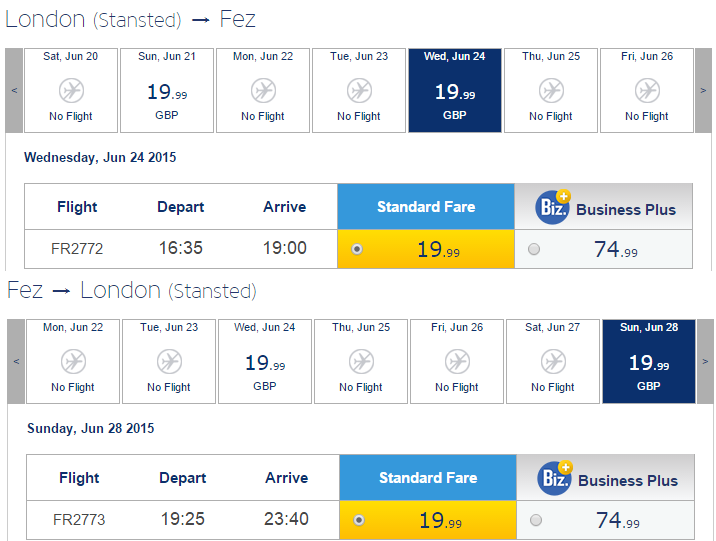Screen dimensions: 716x541
Task: Show later outbound dates with right arrow
Action: click(x=703, y=90)
